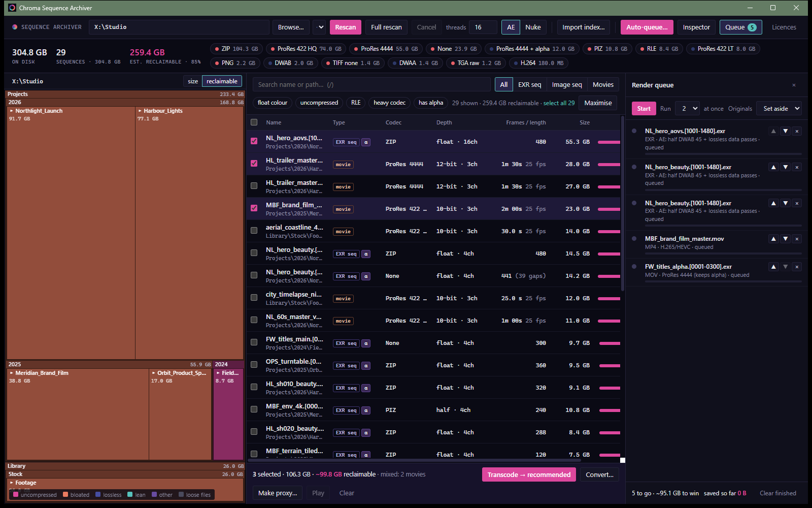Tick the select-all checkbox in the table header
The height and width of the screenshot is (508, 812).
254,122
